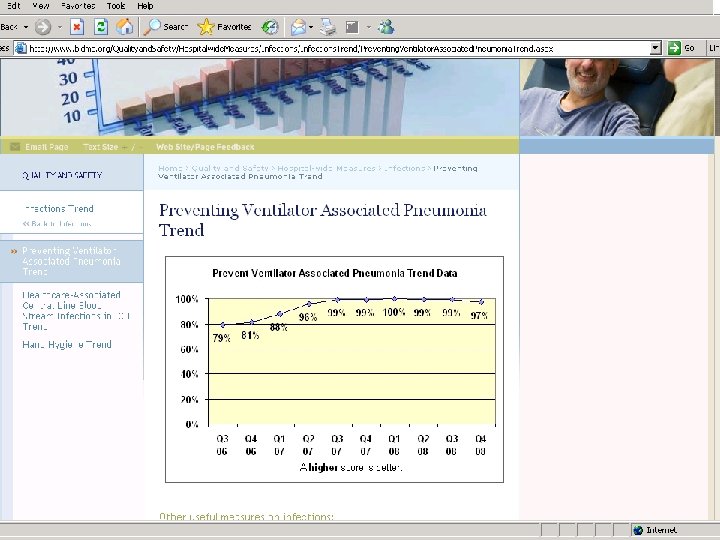Open the Favorites star panel
Viewport: 720px width, 540px height.
pyautogui.click(x=224, y=27)
